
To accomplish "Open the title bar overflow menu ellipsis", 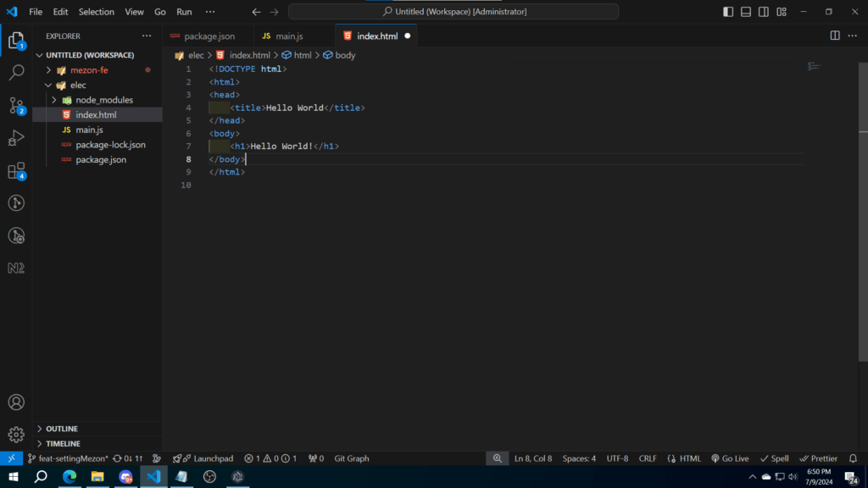I will coord(210,12).
